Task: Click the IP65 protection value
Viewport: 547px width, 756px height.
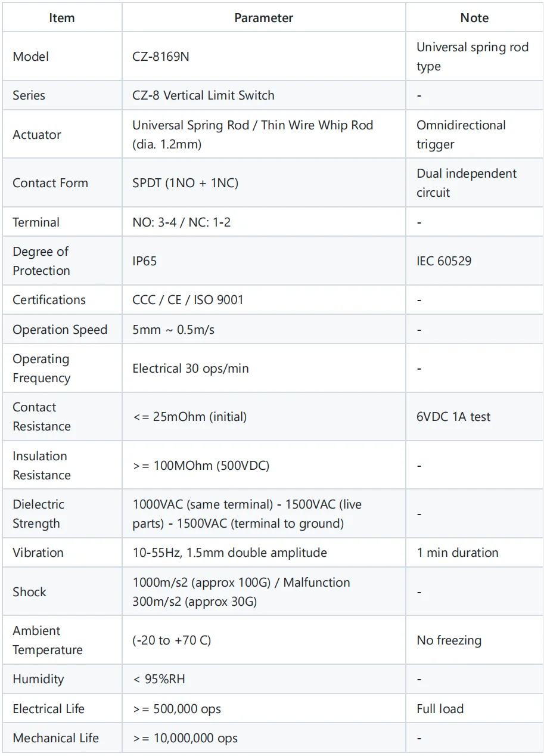Action: pos(145,261)
